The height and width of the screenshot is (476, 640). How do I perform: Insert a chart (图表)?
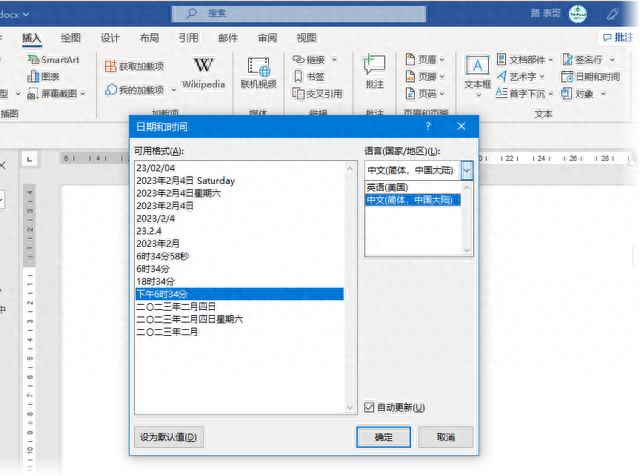43,76
